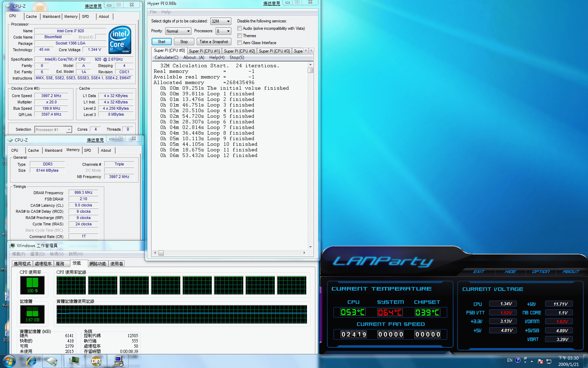Switch to Super PI [CPU #1] tab
Image resolution: width=588 pixels, height=368 pixels.
tap(204, 51)
